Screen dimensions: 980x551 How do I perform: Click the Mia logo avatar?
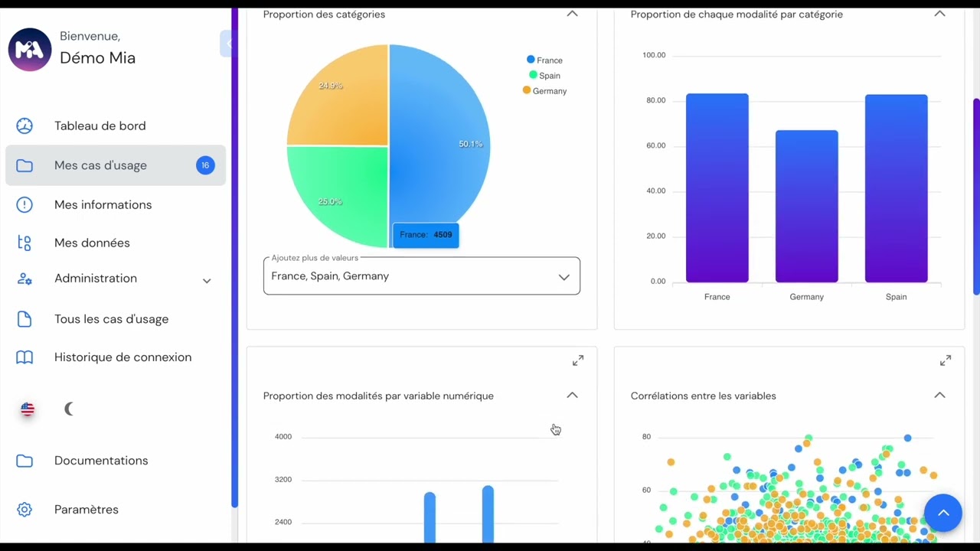coord(30,50)
